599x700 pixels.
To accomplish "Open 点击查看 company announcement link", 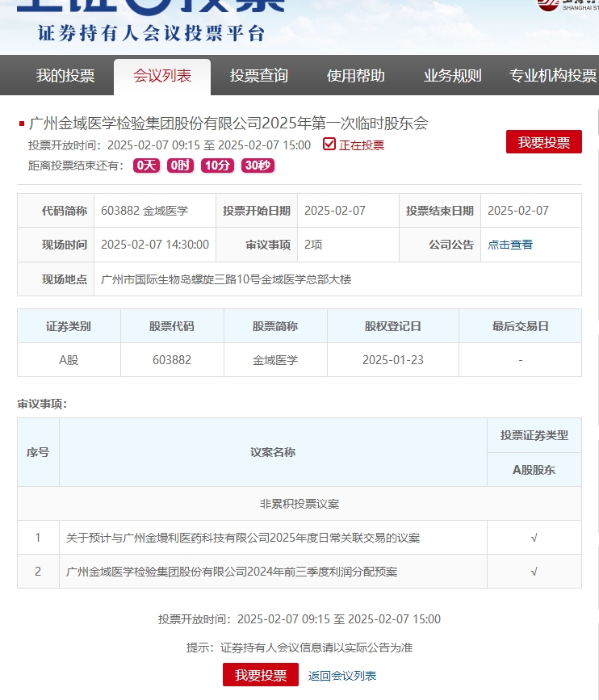I will 509,245.
